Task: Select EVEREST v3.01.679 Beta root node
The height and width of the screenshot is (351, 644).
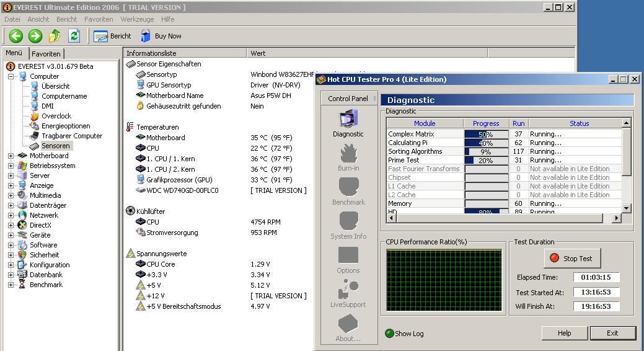Action: coord(55,66)
